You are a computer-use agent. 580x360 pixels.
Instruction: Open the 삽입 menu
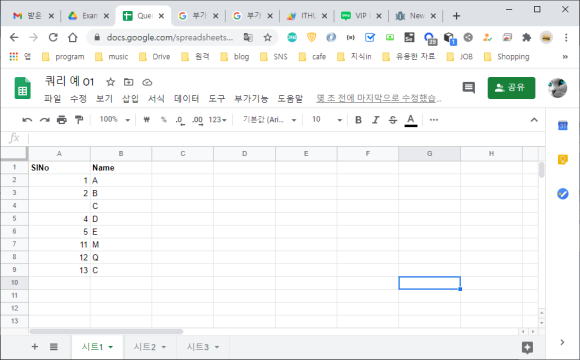tap(130, 99)
